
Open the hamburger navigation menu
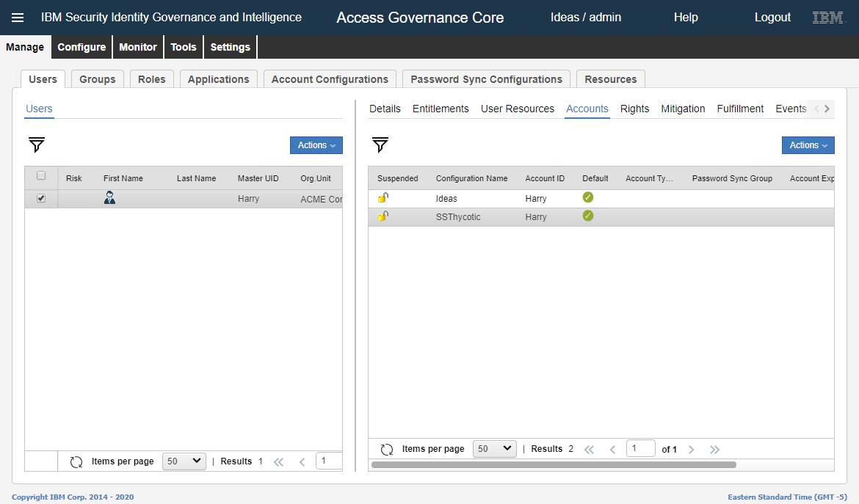coord(18,18)
